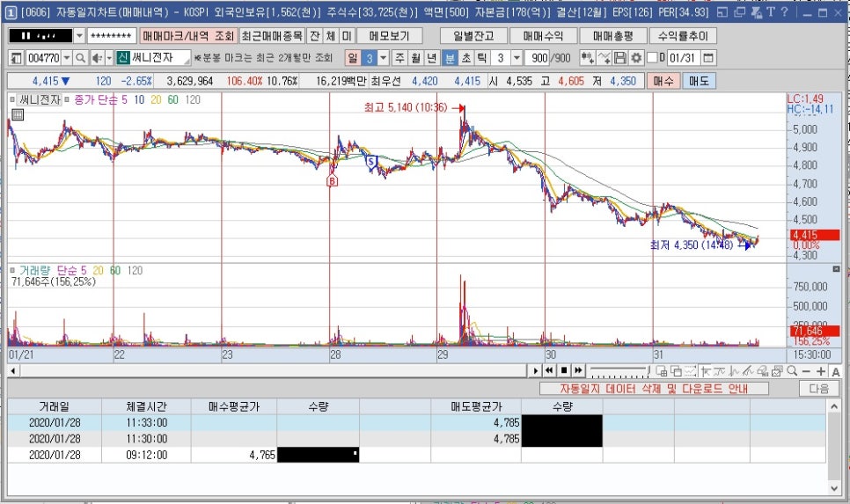Click the fast forward playback button
The image size is (850, 504).
[x=578, y=370]
